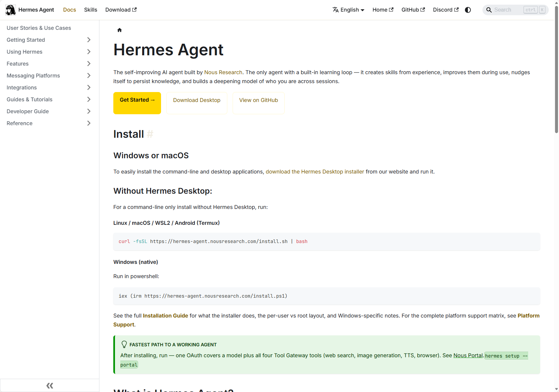Expand the Reference sidebar category
The image size is (559, 392).
tap(89, 123)
